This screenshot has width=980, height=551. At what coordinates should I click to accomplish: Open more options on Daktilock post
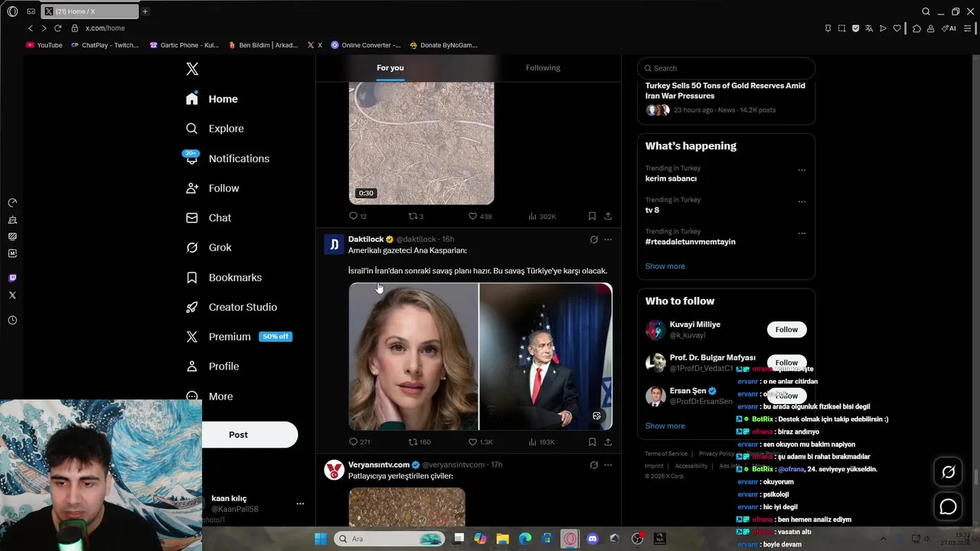(608, 240)
